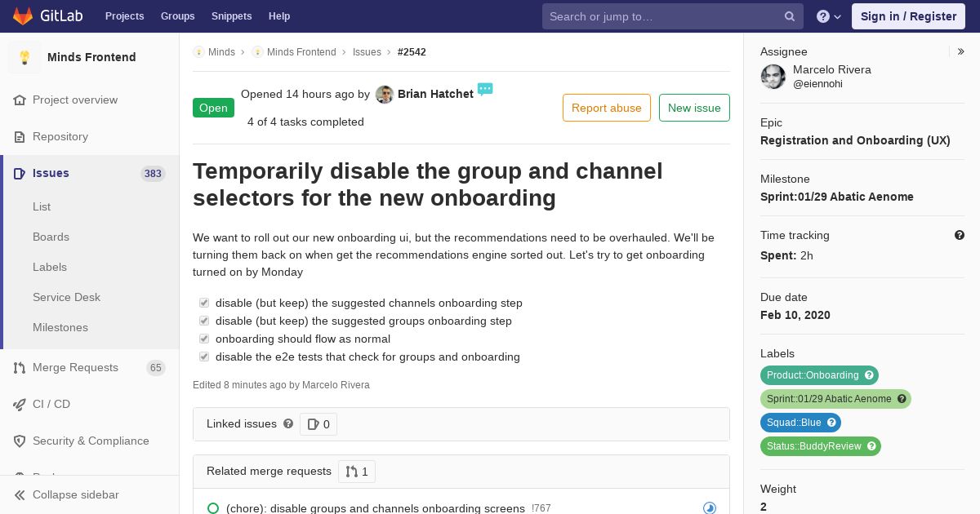The image size is (980, 514).
Task: Click the search magnifier icon
Action: point(790,16)
